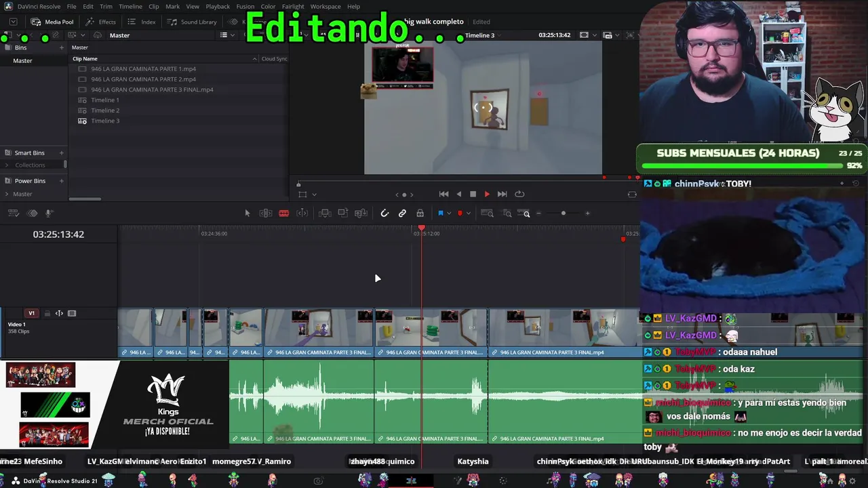Jump to last frame button
The width and height of the screenshot is (868, 488).
click(502, 195)
